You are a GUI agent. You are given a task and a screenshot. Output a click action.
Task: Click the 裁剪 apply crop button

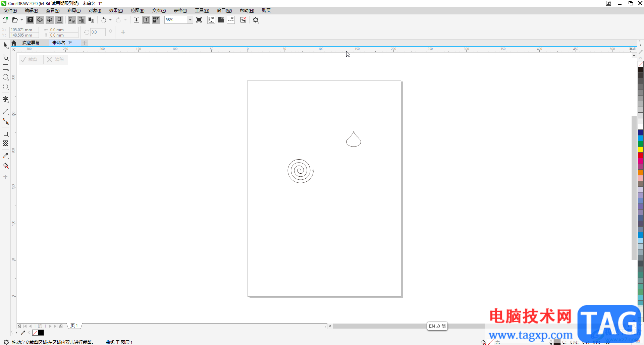pyautogui.click(x=29, y=59)
